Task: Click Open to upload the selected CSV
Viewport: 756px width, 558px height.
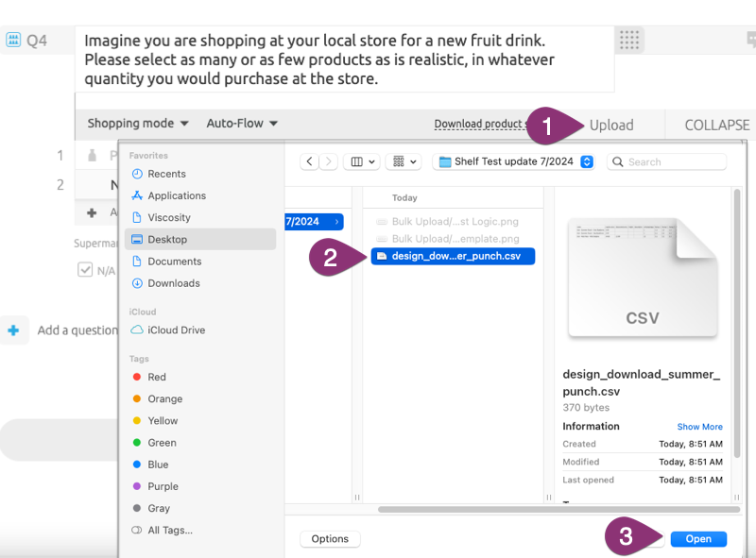Action: coord(698,538)
